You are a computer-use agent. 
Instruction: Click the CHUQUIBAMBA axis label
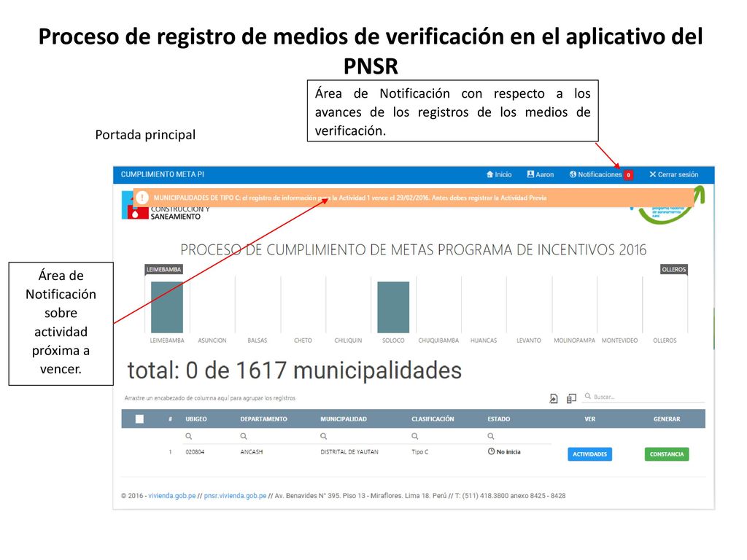click(x=438, y=341)
